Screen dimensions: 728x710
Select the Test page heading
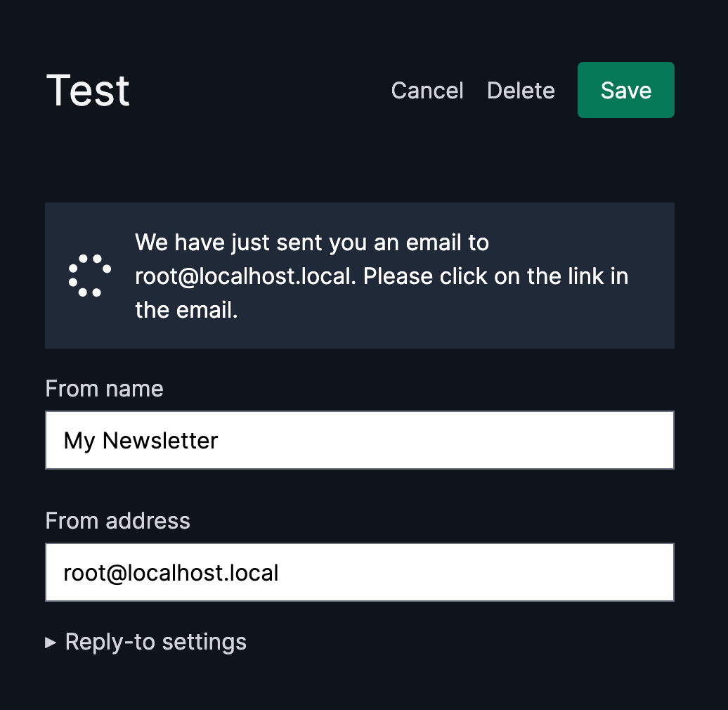(x=89, y=91)
